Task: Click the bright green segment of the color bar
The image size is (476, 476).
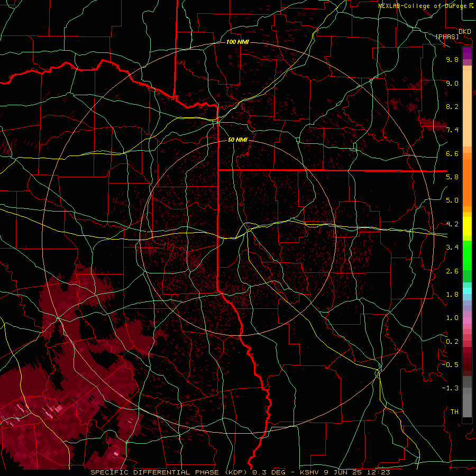Action: (x=467, y=255)
